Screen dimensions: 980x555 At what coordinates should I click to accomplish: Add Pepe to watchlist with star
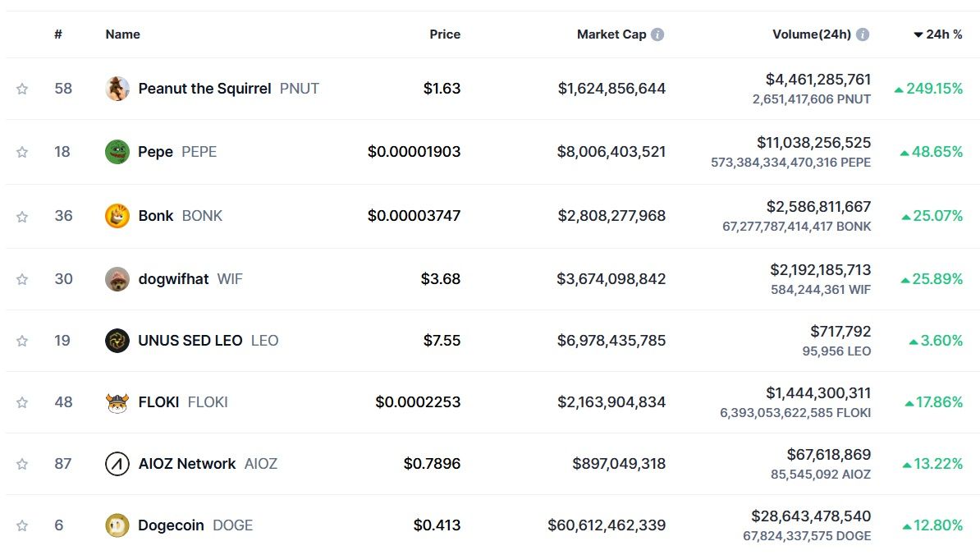(22, 152)
